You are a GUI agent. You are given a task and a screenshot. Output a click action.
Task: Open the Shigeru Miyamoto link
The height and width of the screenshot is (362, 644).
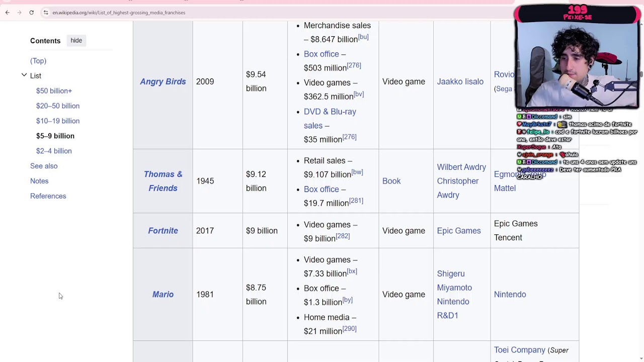coord(454,281)
